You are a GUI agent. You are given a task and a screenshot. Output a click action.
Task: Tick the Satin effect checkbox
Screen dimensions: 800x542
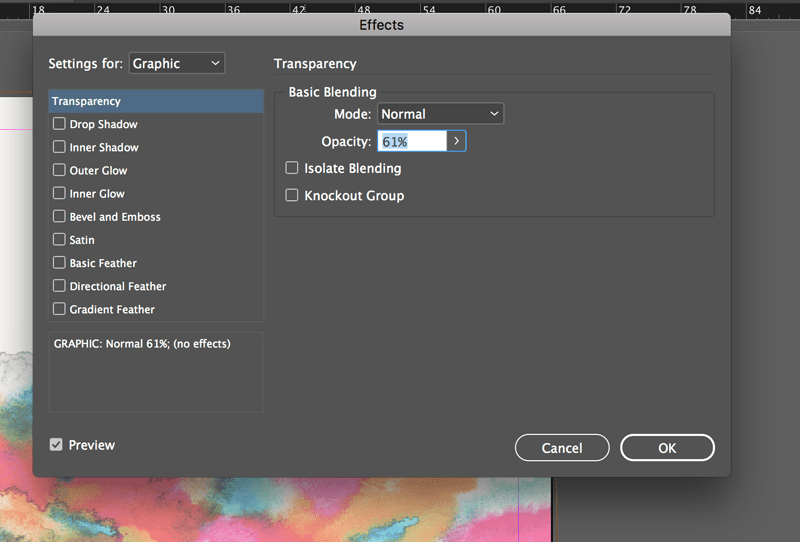tap(59, 240)
